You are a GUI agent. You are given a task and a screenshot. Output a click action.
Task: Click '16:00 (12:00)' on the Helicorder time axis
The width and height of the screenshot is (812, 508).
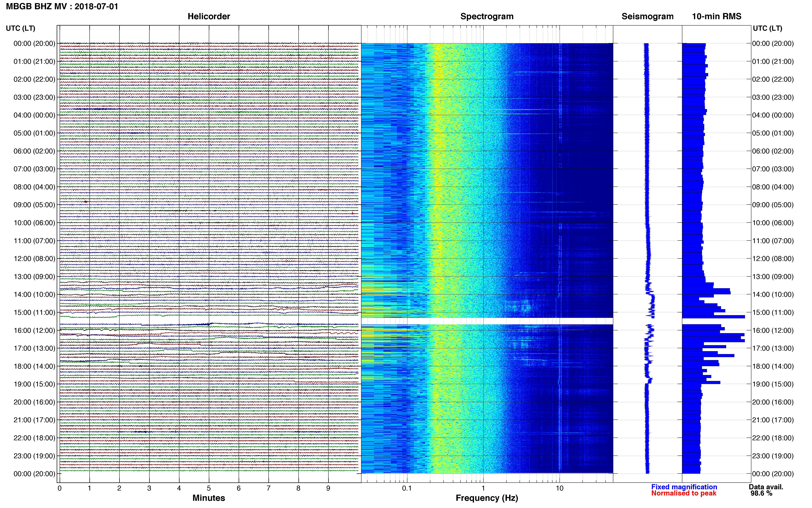(x=34, y=330)
